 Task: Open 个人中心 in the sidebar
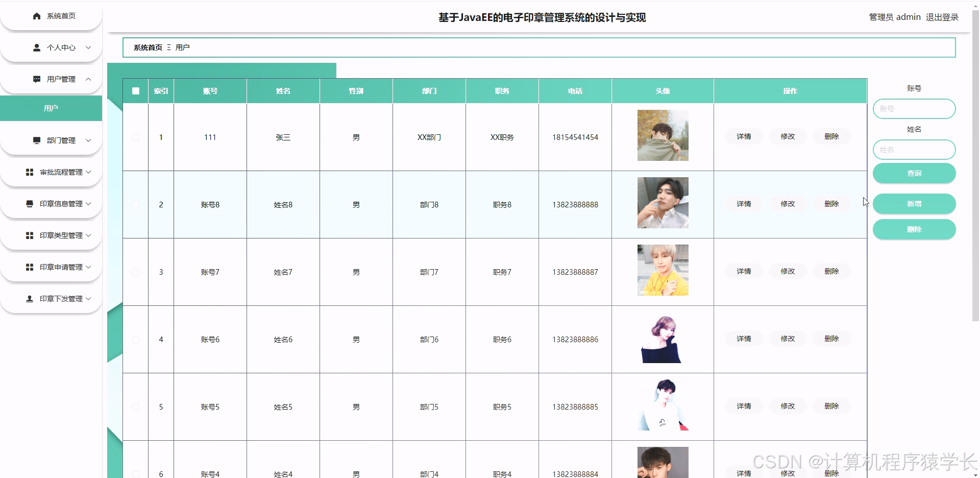(x=51, y=47)
